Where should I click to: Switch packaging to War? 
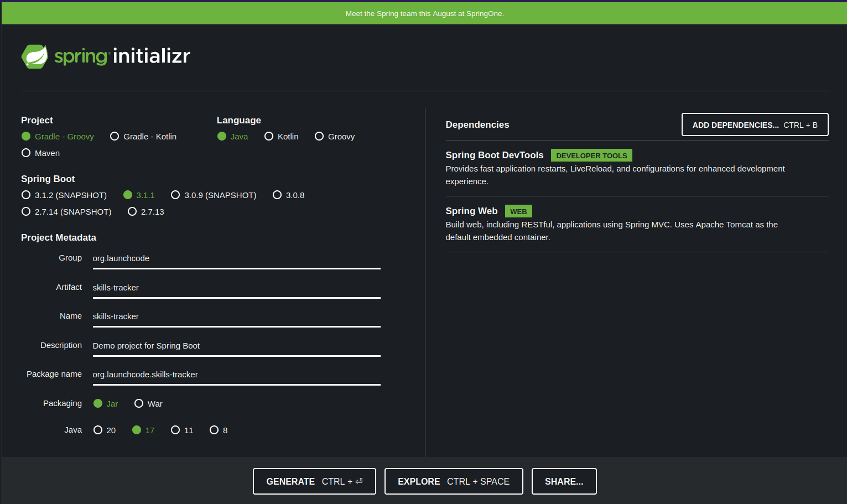tap(139, 404)
